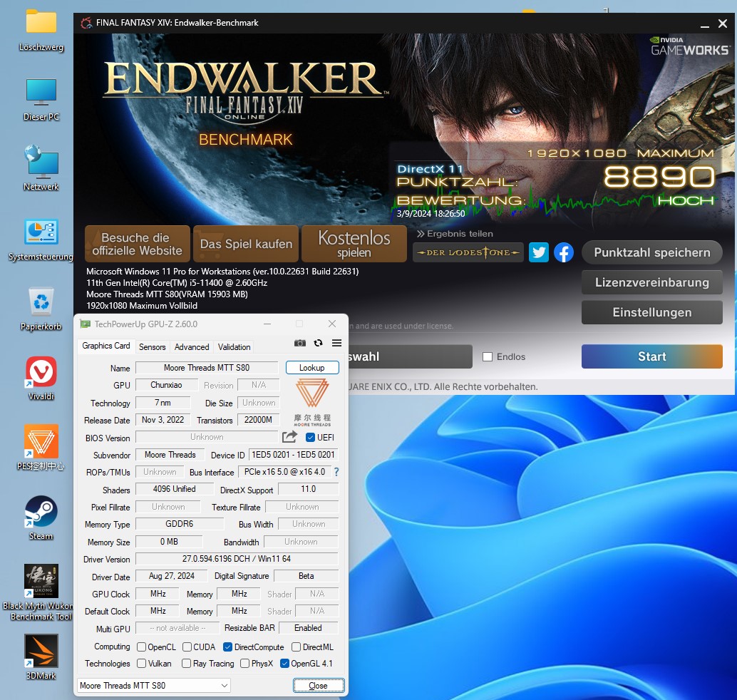
Task: Toggle the OpenGL 4.1 checkbox
Action: tap(284, 664)
